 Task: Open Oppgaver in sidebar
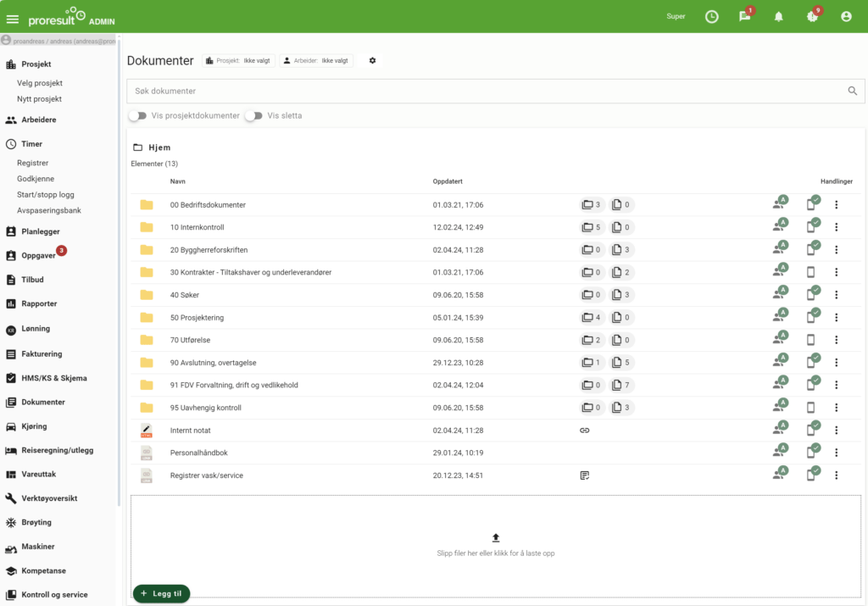(x=38, y=256)
